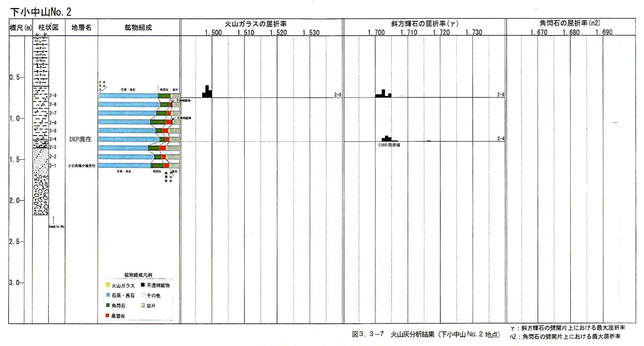
Task: Click axis value 1.710
Action: 409,33
